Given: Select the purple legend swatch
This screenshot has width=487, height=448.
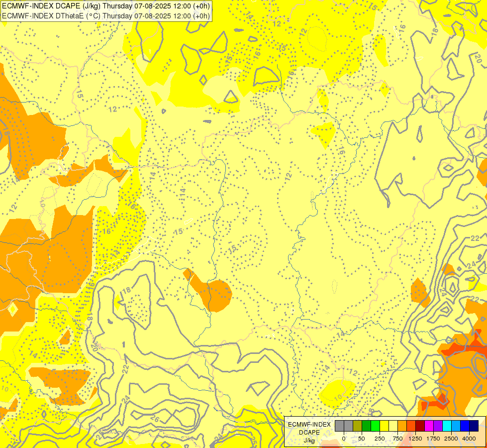Looking at the screenshot, I should pyautogui.click(x=438, y=426).
